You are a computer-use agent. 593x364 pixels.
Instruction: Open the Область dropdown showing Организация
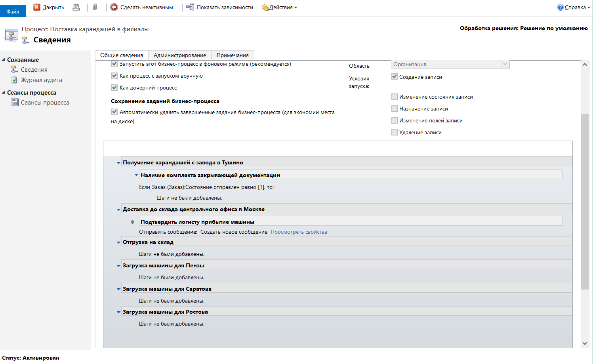pyautogui.click(x=450, y=64)
